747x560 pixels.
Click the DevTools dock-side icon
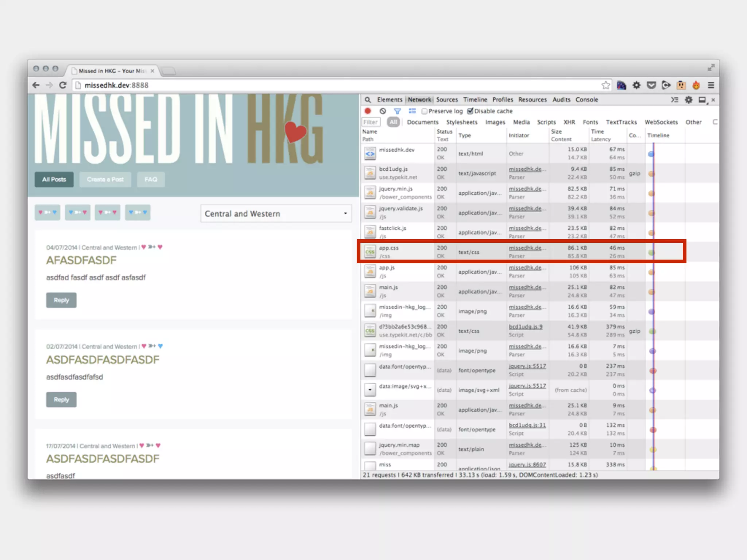[702, 100]
